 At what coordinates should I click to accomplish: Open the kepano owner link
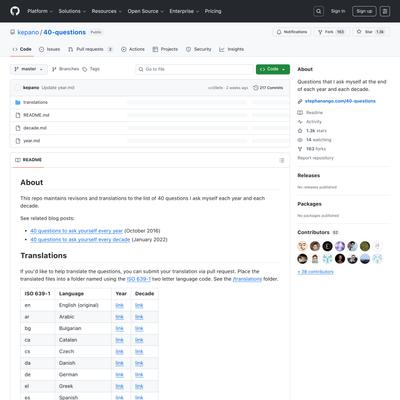click(28, 32)
